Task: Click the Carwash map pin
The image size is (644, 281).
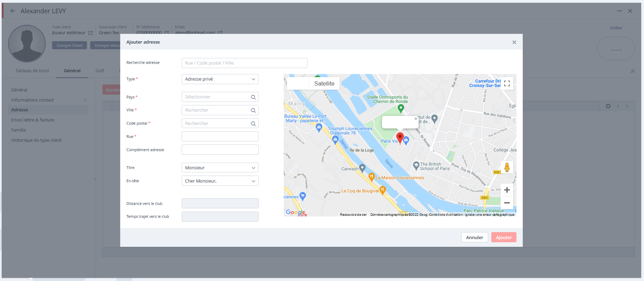Action: [x=362, y=168]
